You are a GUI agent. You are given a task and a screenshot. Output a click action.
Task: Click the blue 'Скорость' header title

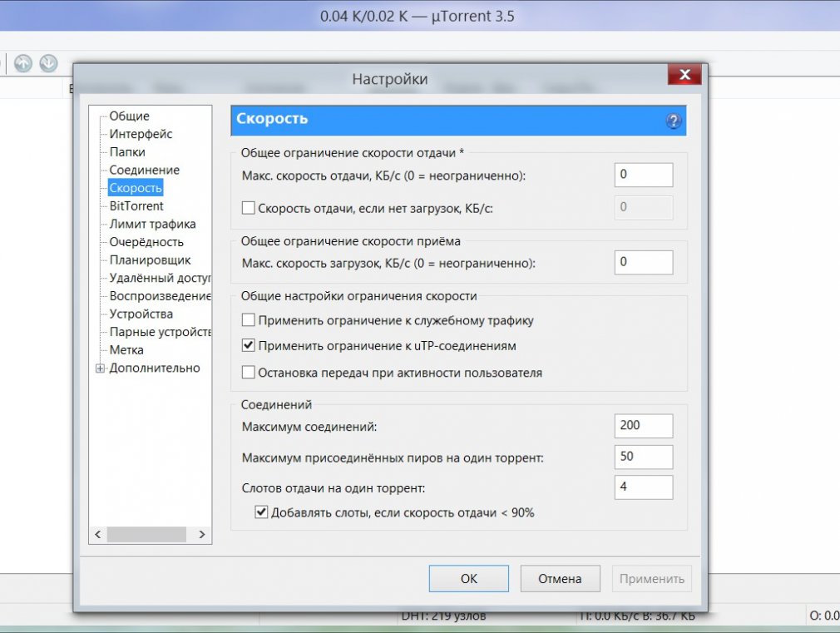272,118
